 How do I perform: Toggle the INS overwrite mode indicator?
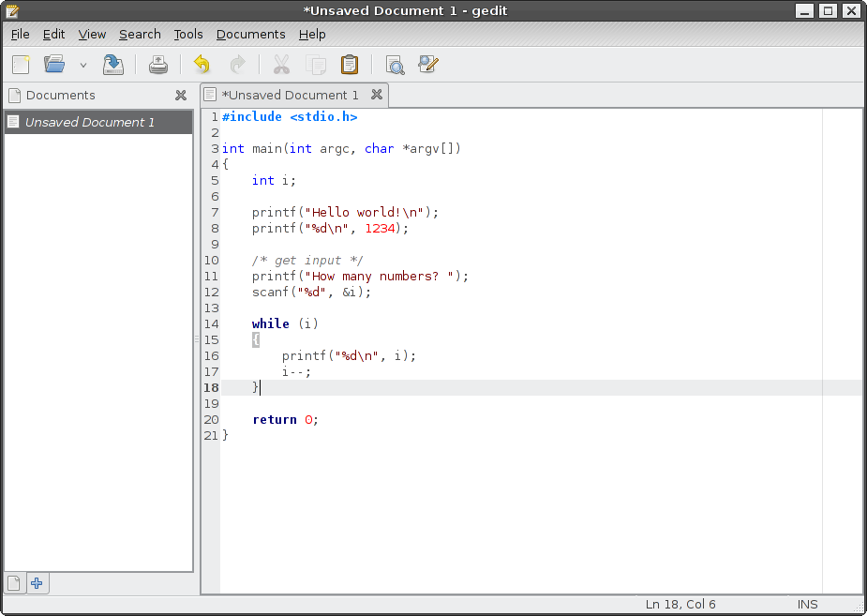pyautogui.click(x=807, y=604)
